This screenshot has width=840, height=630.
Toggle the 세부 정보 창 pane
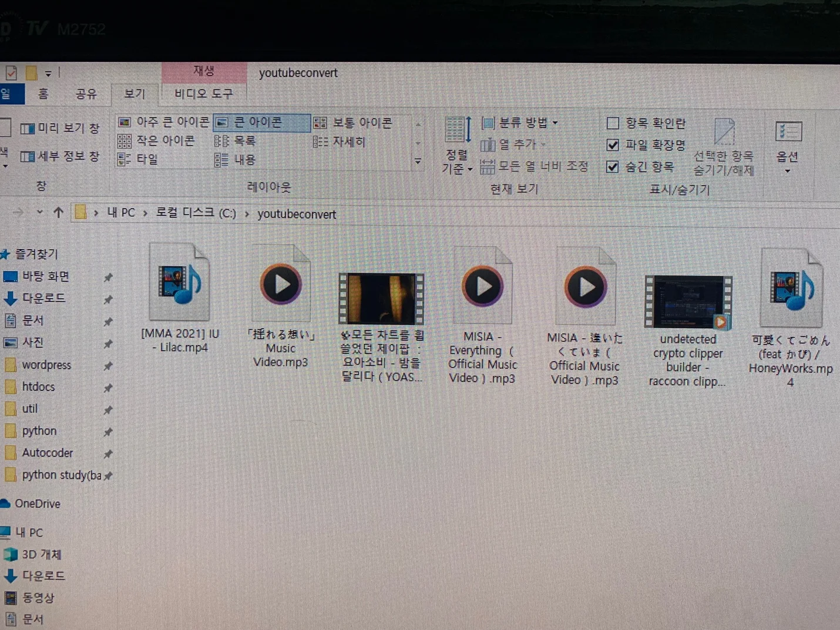click(60, 156)
